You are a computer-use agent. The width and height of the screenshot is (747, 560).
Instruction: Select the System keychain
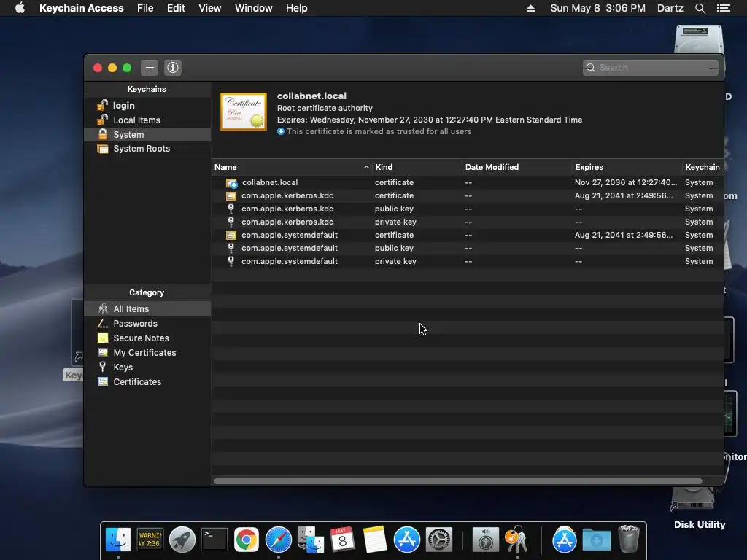pyautogui.click(x=147, y=134)
